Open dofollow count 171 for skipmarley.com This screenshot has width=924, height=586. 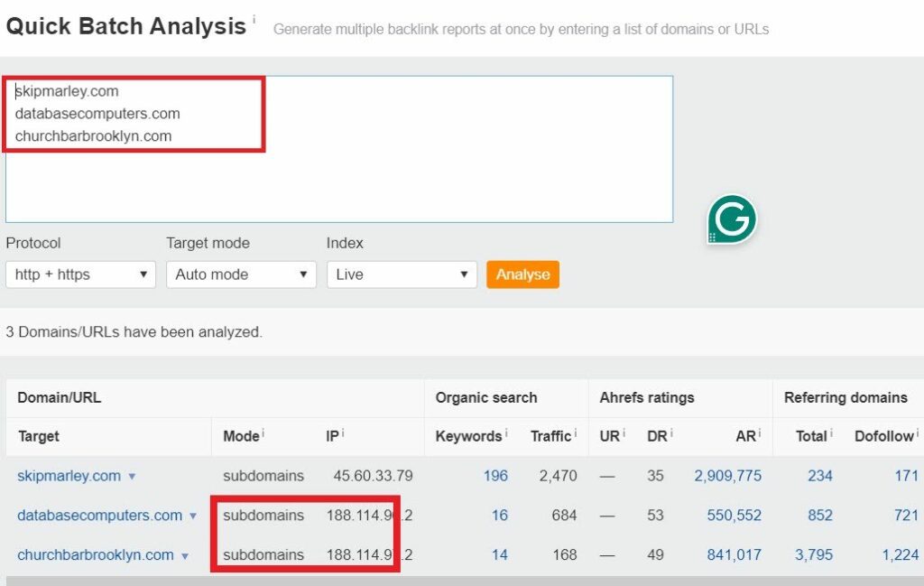pyautogui.click(x=906, y=476)
